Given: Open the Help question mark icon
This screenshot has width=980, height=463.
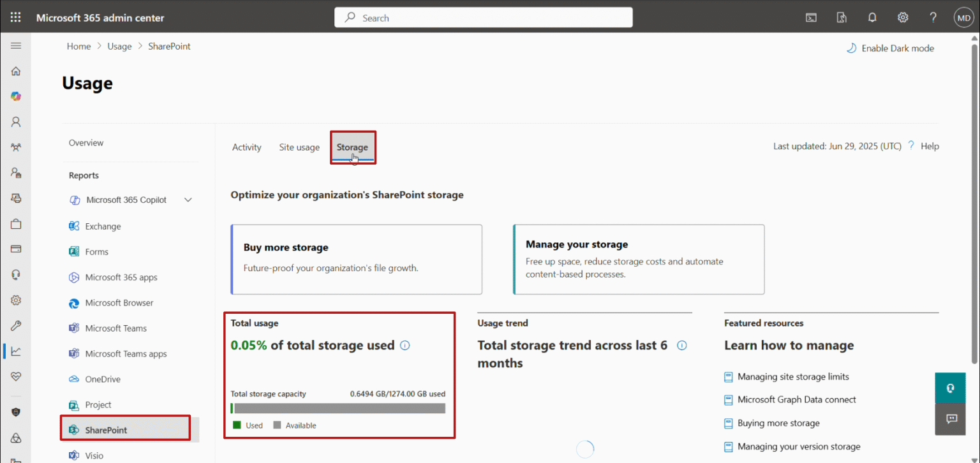Looking at the screenshot, I should 933,17.
